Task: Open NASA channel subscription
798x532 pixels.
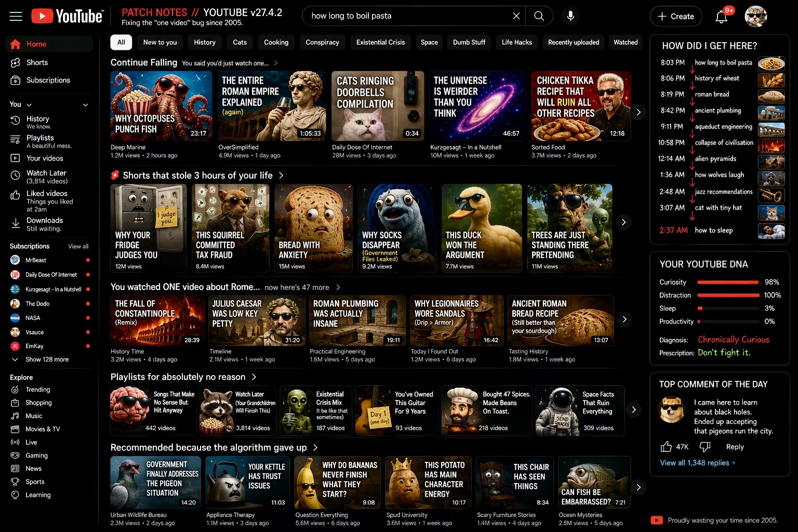Action: (49, 317)
